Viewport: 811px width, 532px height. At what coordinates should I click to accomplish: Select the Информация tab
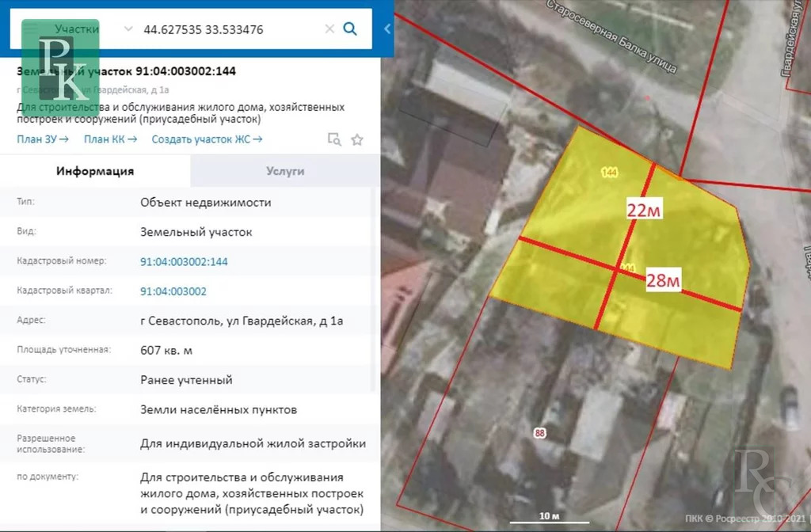click(95, 170)
